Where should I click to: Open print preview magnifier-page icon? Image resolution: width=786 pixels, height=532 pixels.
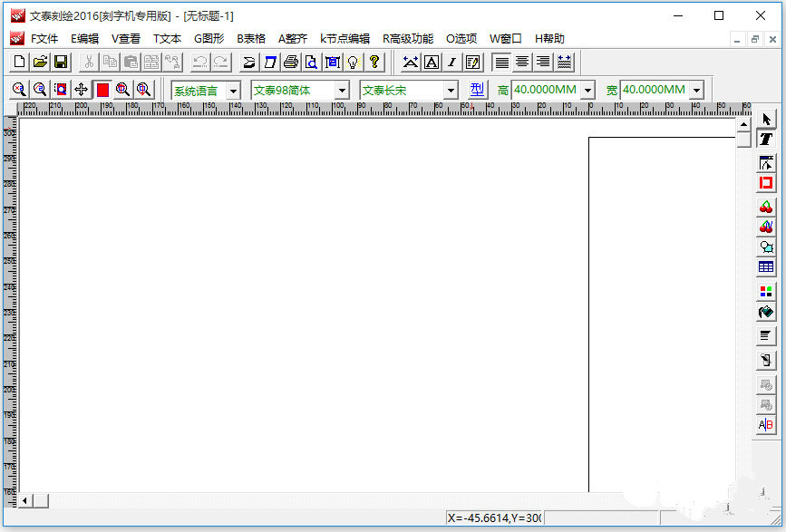pyautogui.click(x=311, y=63)
